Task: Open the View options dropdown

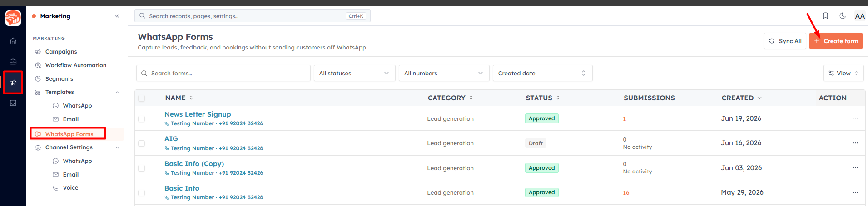Action: [843, 73]
